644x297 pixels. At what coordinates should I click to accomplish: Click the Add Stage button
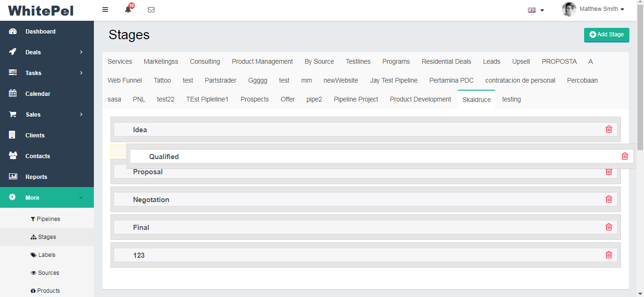tap(606, 34)
